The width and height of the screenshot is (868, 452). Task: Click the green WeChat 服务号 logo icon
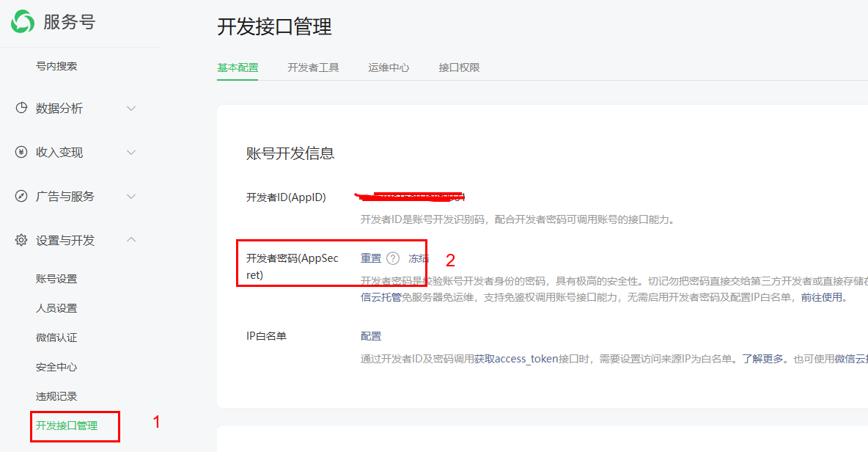(x=22, y=21)
